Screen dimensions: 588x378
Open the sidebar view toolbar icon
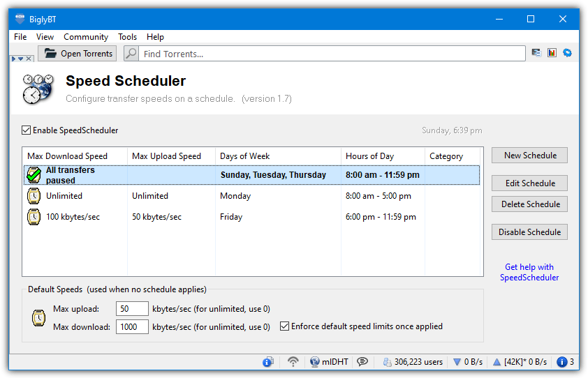[536, 53]
